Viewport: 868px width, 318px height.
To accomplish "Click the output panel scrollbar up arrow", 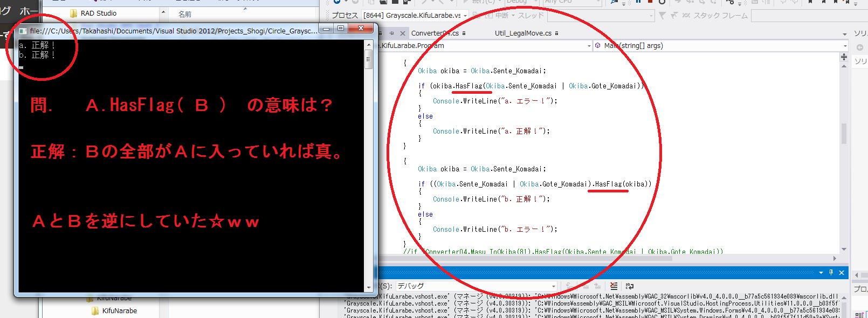I will coord(844,297).
